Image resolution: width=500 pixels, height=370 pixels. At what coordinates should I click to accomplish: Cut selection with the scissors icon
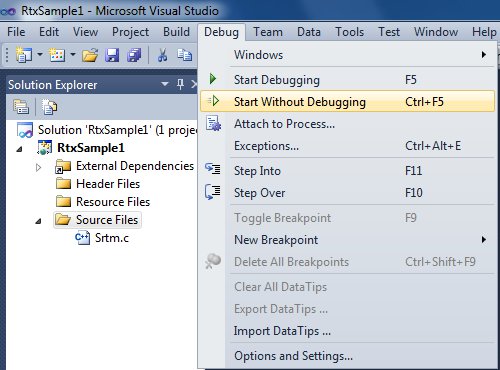(x=162, y=55)
